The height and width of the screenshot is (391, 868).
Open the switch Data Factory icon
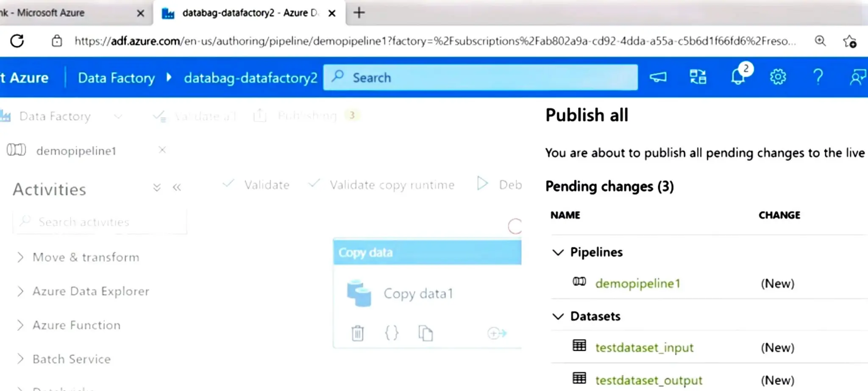point(698,77)
